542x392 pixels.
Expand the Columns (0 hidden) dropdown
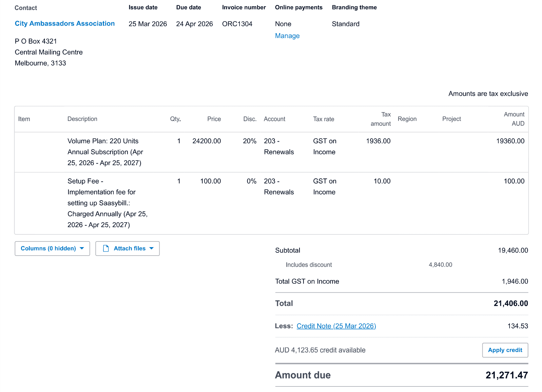[52, 248]
